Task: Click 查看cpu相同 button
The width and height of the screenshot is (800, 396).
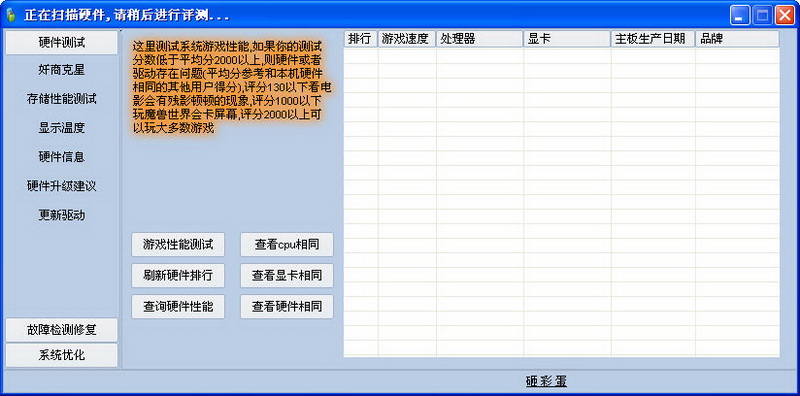Action: click(x=287, y=245)
